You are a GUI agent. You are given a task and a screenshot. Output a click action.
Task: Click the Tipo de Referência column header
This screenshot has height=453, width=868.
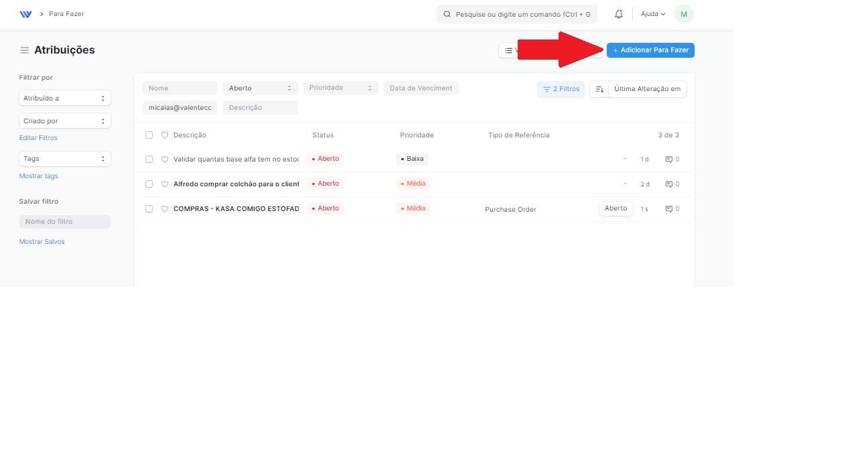coord(519,135)
